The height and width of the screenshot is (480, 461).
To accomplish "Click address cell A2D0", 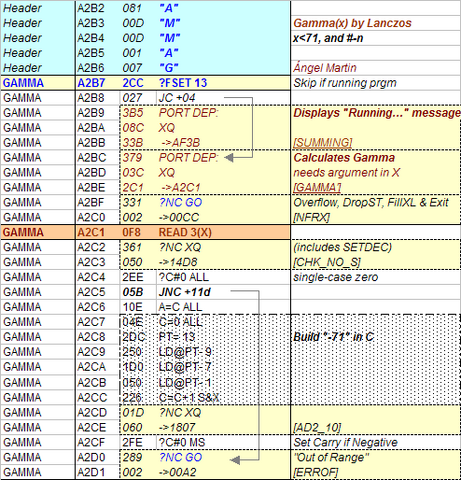I will pyautogui.click(x=92, y=457).
